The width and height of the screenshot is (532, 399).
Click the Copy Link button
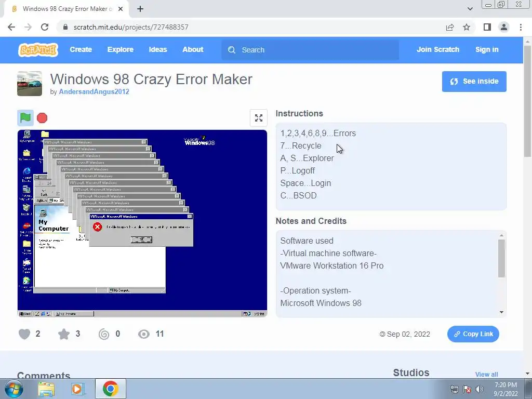473,334
